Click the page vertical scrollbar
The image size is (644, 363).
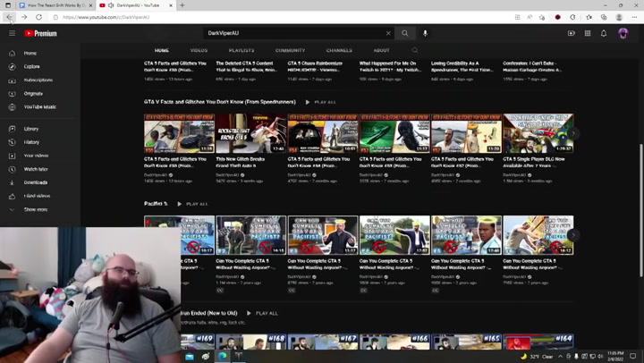tap(640, 209)
